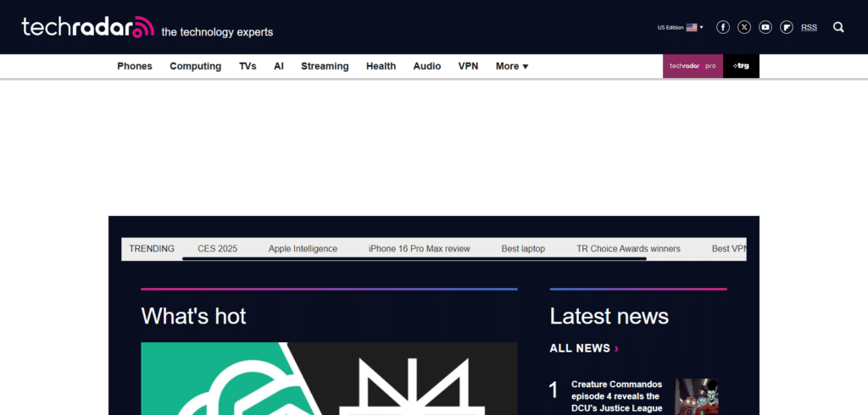This screenshot has width=868, height=415.
Task: Click the TRENDING label text
Action: coord(152,249)
